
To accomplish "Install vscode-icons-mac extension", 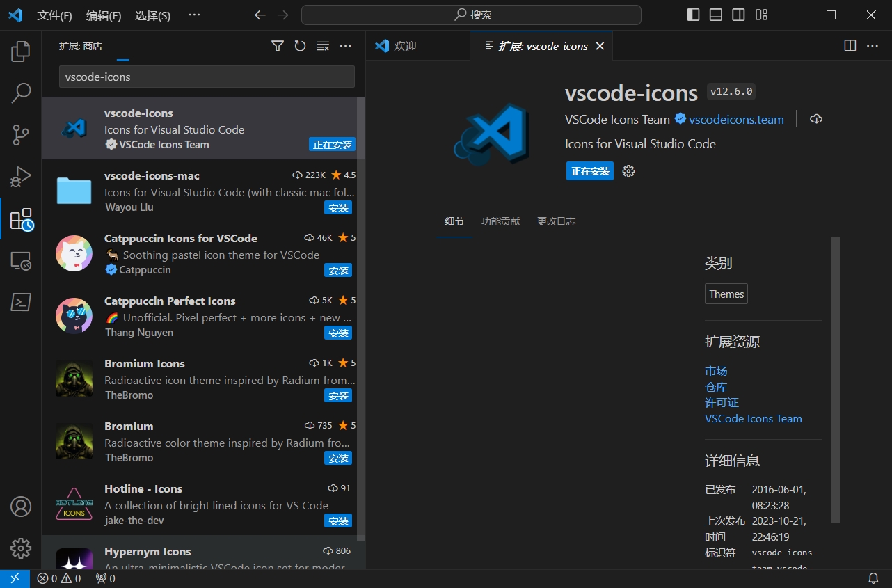I will click(x=338, y=208).
